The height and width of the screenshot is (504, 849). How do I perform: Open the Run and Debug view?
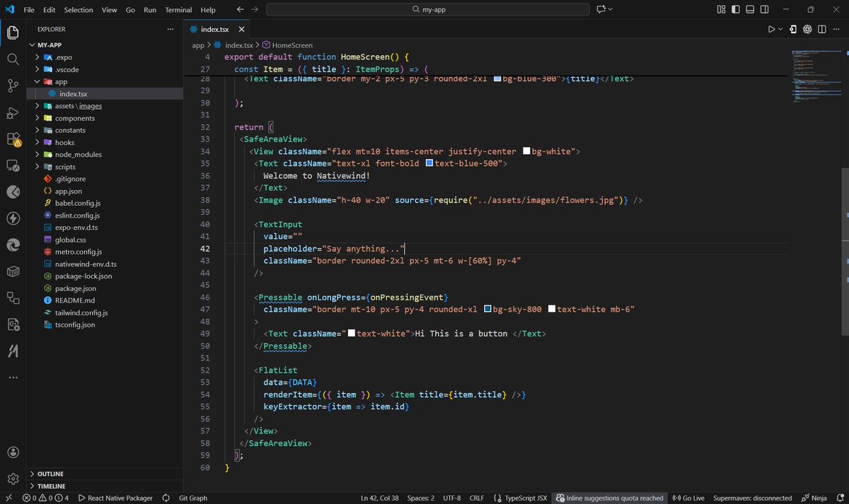(13, 113)
